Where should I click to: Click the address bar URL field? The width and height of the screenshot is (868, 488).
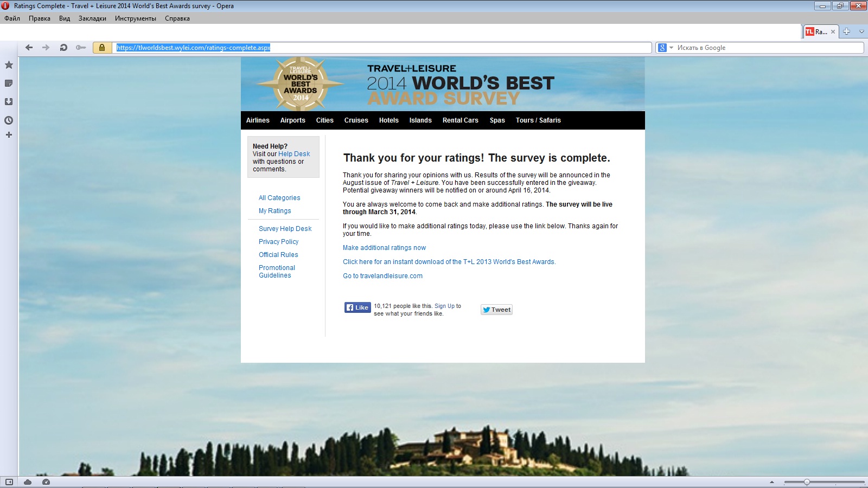[x=382, y=48]
